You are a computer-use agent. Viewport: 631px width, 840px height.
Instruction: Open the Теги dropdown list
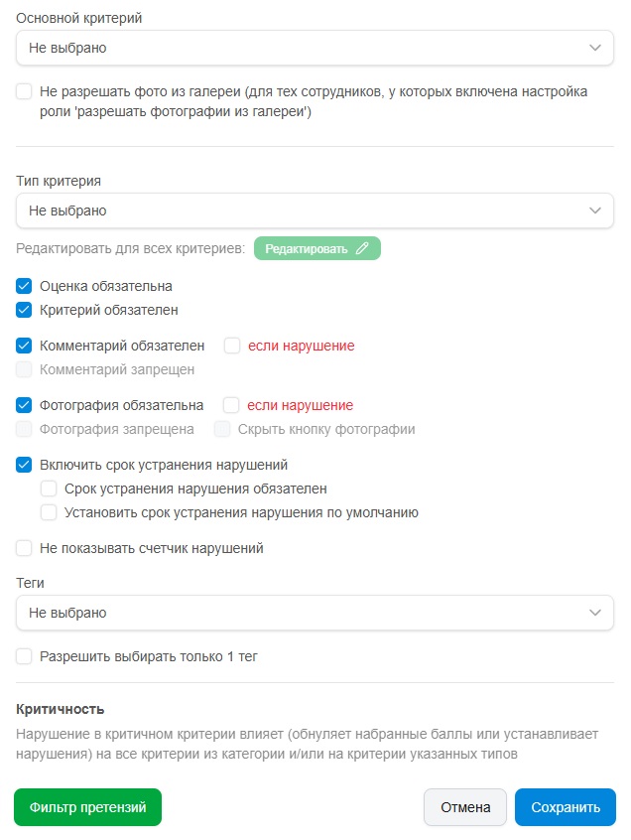315,613
